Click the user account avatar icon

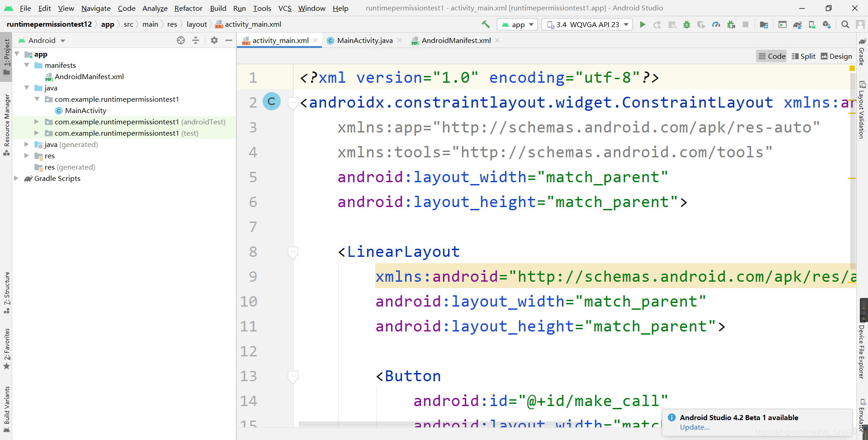tap(860, 24)
